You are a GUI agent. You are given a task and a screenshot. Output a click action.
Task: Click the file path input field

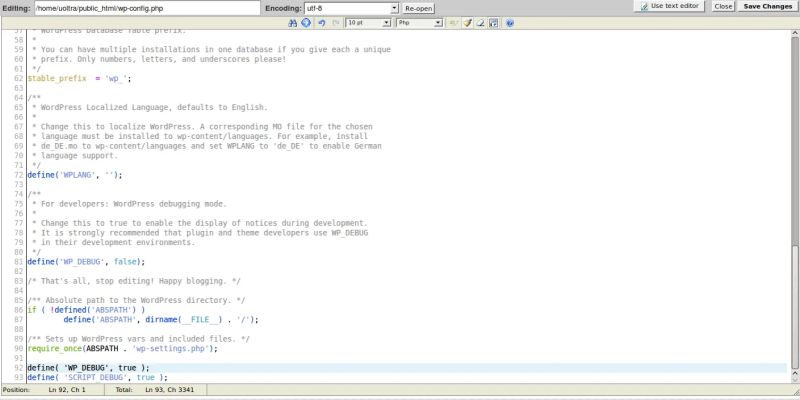pos(147,8)
